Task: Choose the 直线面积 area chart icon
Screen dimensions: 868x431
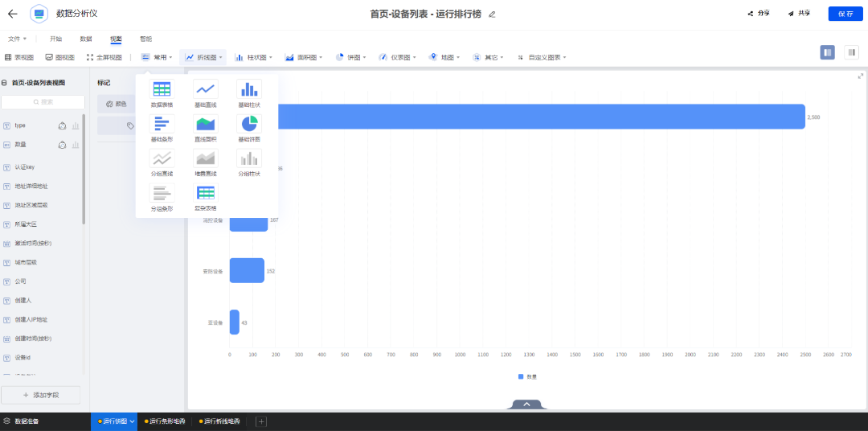Action: (206, 124)
